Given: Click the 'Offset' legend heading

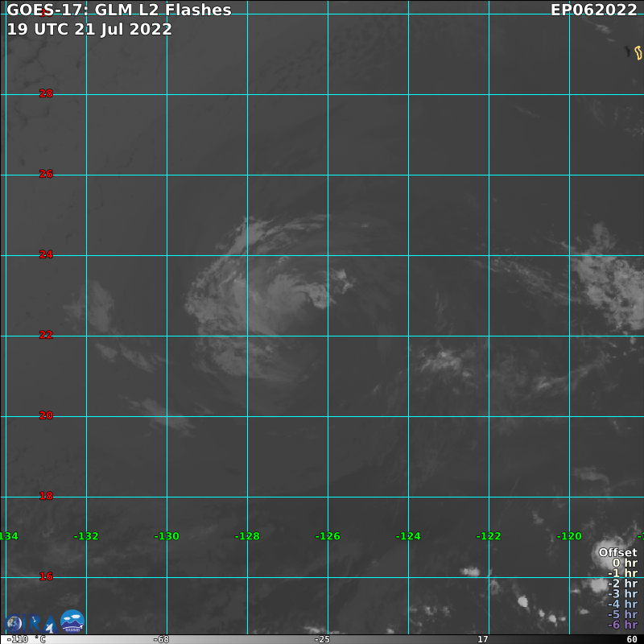Looking at the screenshot, I should point(617,552).
